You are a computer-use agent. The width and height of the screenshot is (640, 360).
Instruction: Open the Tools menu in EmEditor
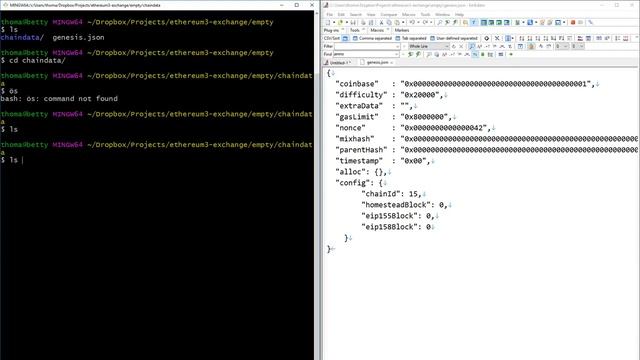425,15
